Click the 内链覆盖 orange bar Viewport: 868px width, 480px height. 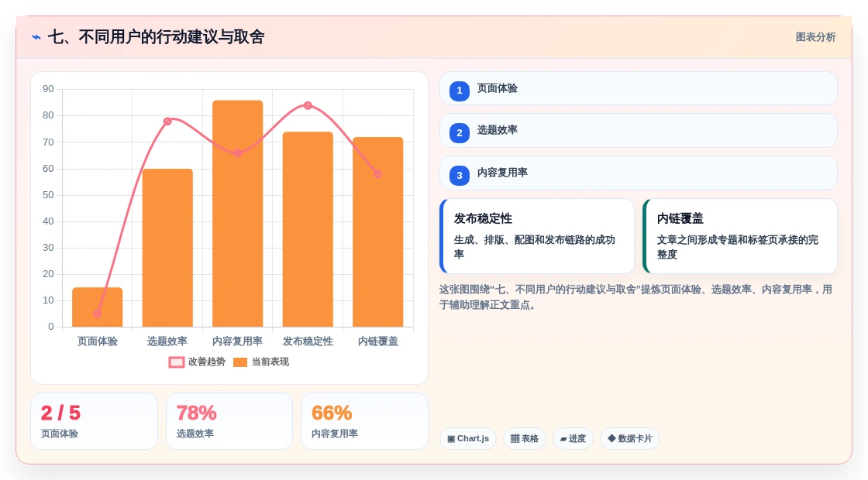pos(378,231)
